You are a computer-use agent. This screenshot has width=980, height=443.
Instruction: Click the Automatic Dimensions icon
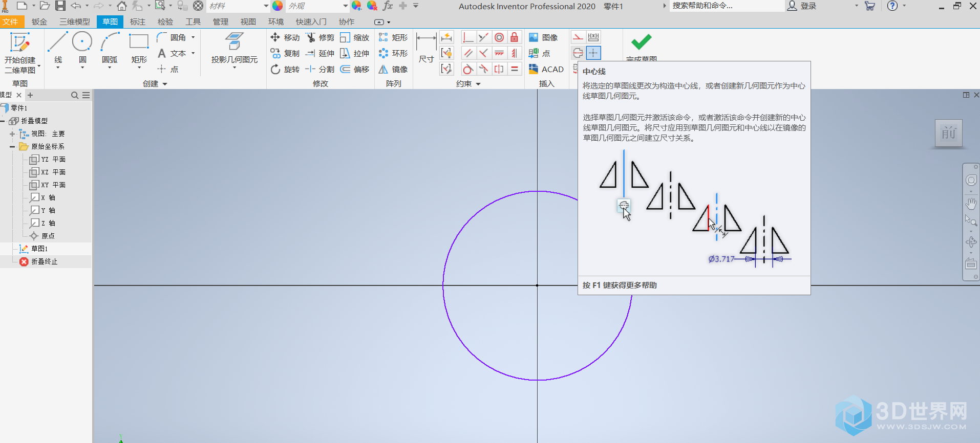[446, 37]
